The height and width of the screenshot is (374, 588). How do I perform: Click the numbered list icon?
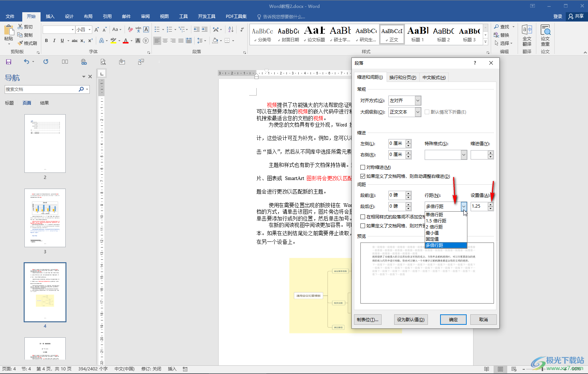point(169,29)
